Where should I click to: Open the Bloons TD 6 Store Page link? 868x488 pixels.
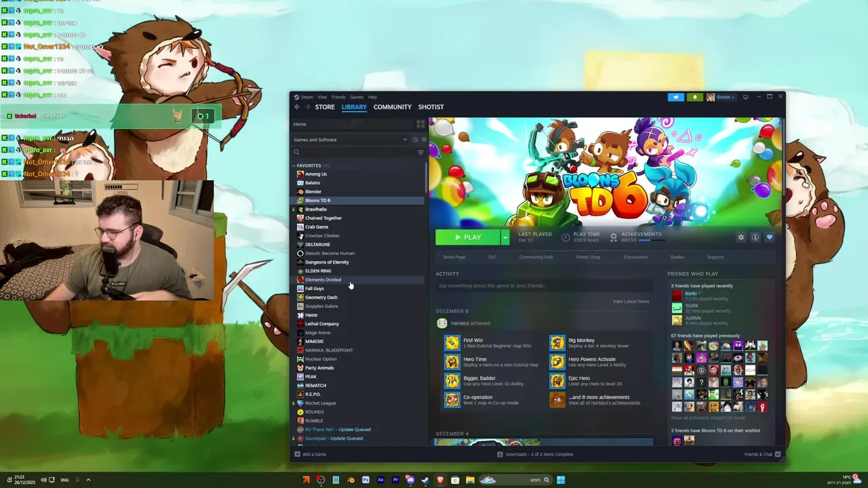coord(454,257)
